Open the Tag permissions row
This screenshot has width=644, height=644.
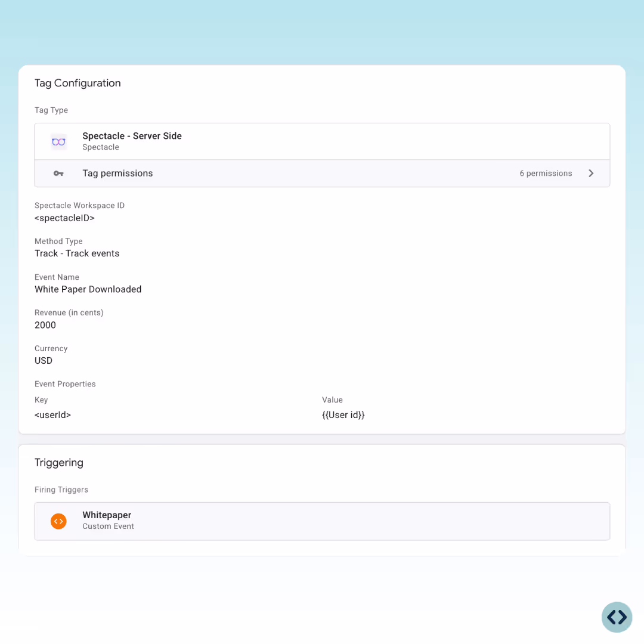322,174
